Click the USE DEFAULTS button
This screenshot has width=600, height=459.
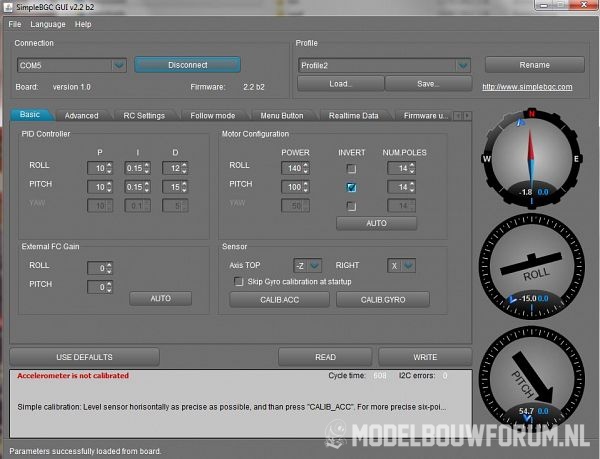pos(85,357)
